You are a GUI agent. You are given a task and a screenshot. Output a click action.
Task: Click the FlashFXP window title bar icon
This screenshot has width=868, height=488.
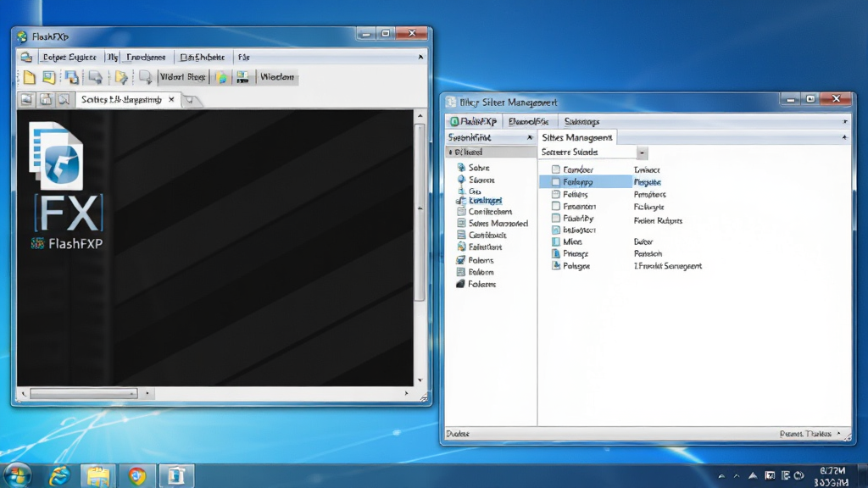click(22, 36)
